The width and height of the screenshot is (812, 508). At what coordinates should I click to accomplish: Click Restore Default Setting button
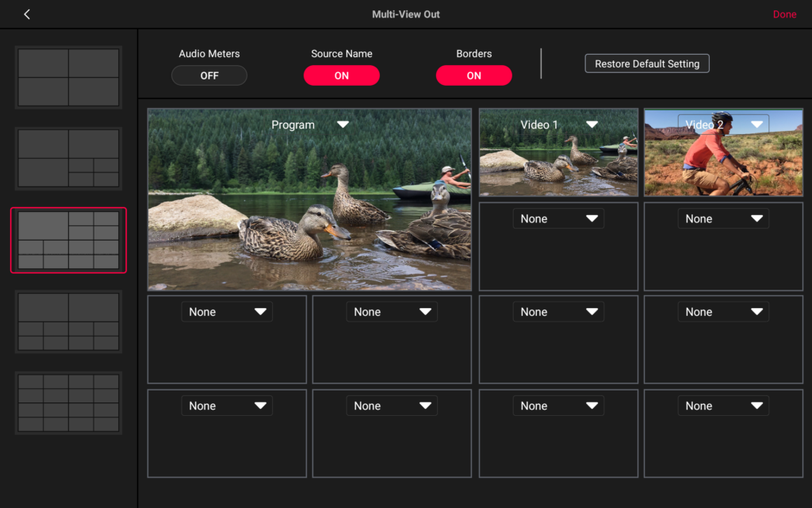(x=647, y=63)
